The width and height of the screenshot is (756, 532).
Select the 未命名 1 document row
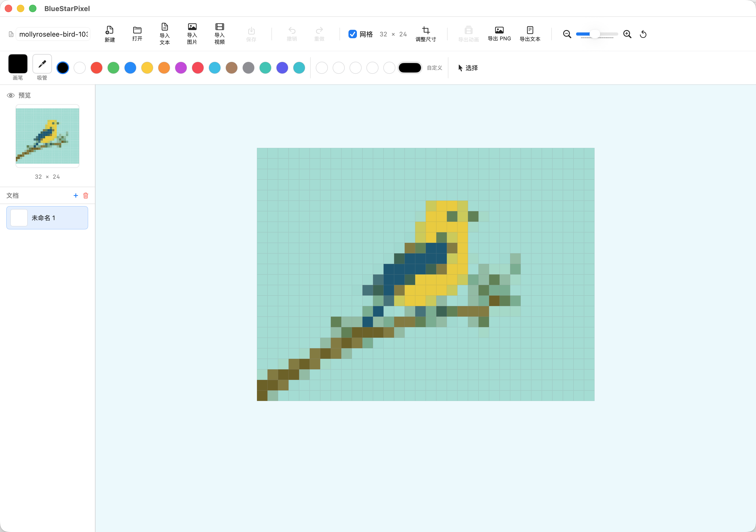point(47,218)
